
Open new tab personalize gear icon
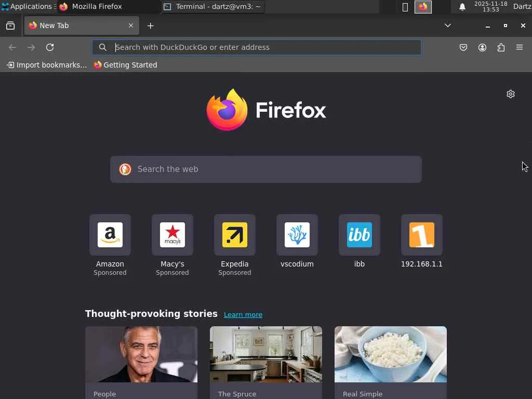point(511,94)
